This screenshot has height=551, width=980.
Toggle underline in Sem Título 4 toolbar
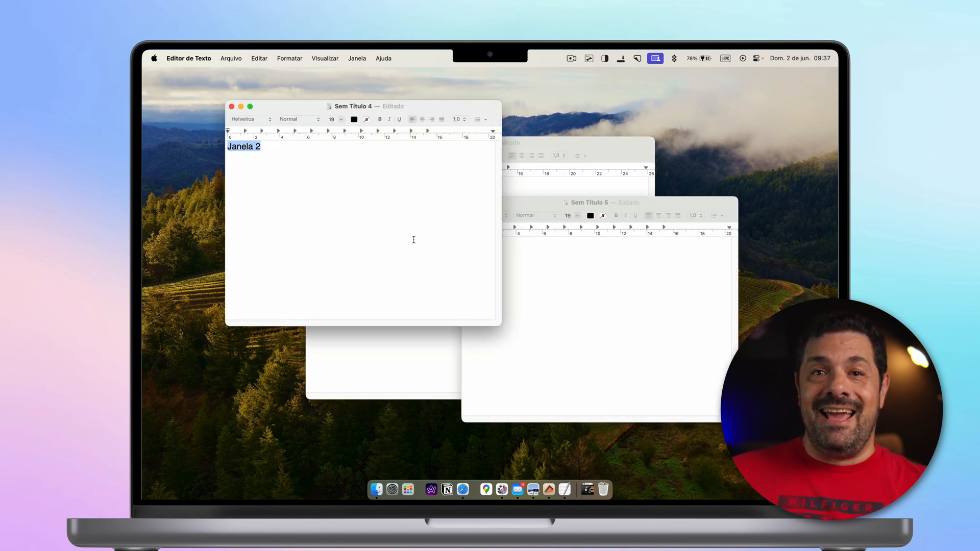pyautogui.click(x=399, y=119)
